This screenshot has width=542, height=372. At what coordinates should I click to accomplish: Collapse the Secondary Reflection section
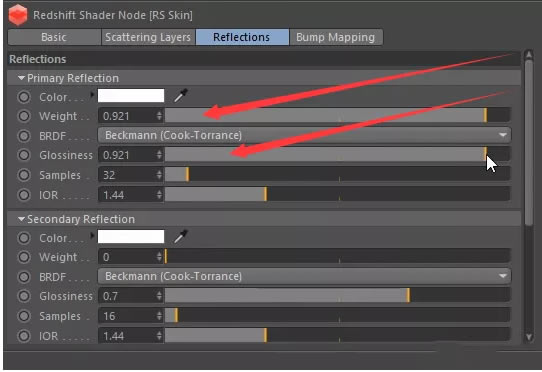(x=21, y=219)
